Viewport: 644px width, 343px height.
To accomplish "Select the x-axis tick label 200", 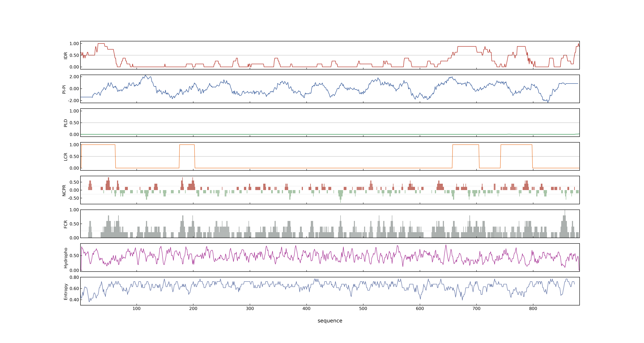I will pyautogui.click(x=193, y=309).
